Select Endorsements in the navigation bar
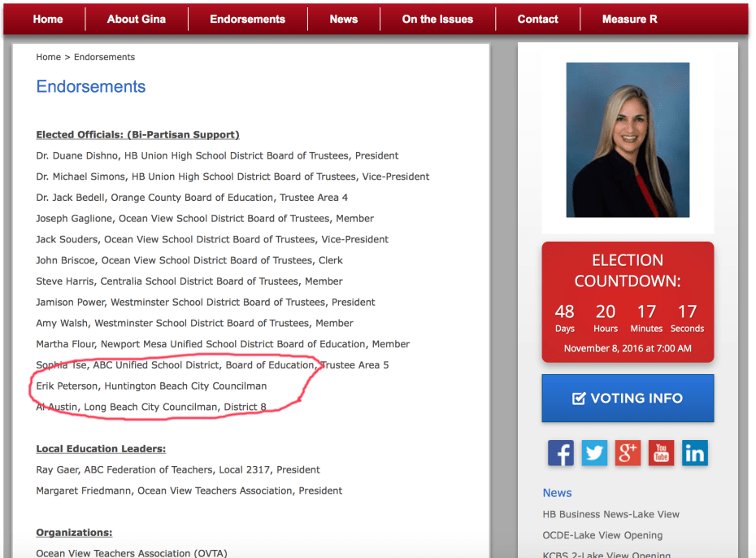Viewport: 756px width, 558px height. (x=247, y=19)
